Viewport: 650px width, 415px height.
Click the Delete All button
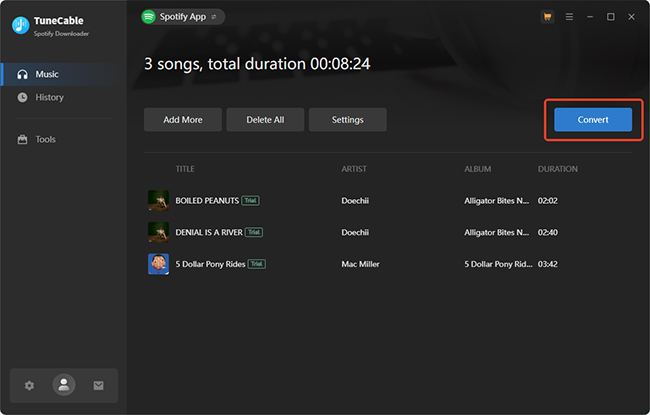(x=265, y=120)
